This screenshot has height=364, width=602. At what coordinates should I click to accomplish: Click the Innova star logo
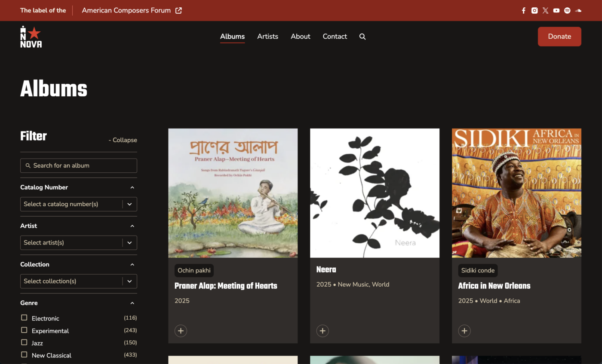tap(31, 37)
